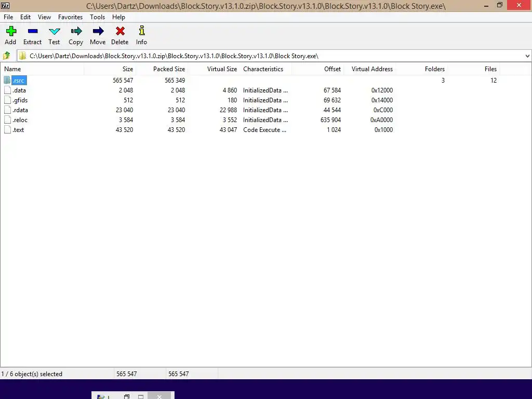
Task: Click the file icon beside .gfids
Action: coord(7,100)
